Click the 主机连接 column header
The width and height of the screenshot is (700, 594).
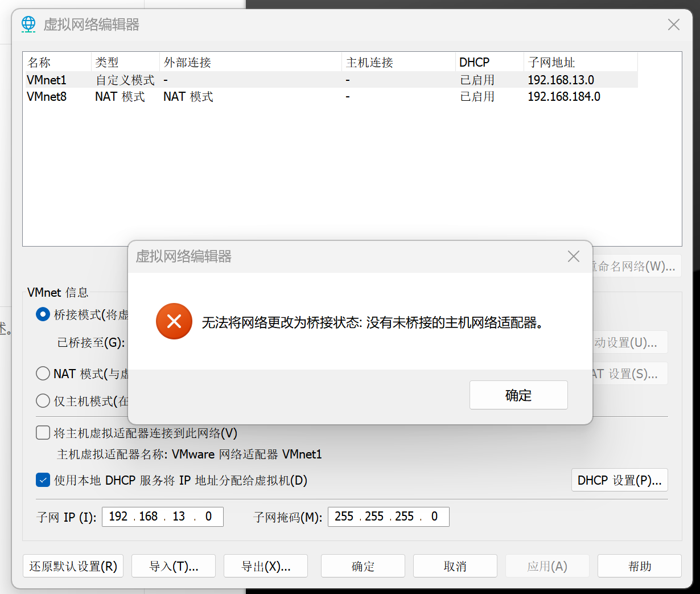coord(398,62)
